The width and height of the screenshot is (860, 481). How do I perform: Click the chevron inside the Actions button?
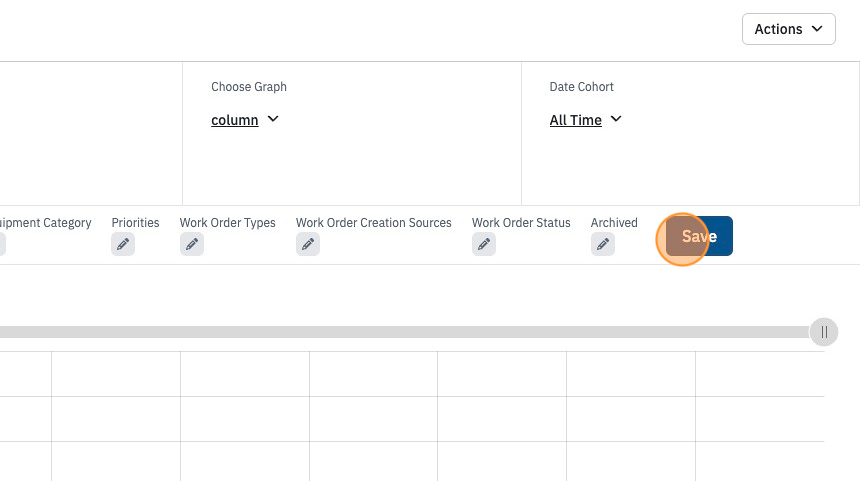(817, 29)
